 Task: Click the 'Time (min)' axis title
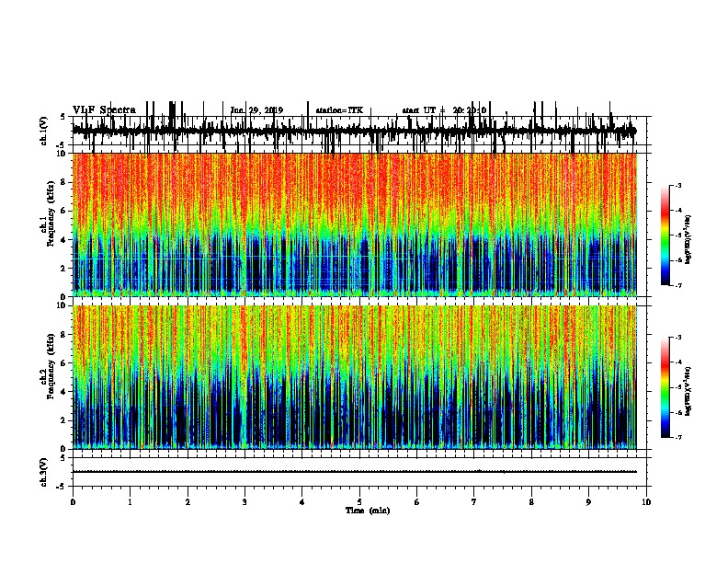368,511
